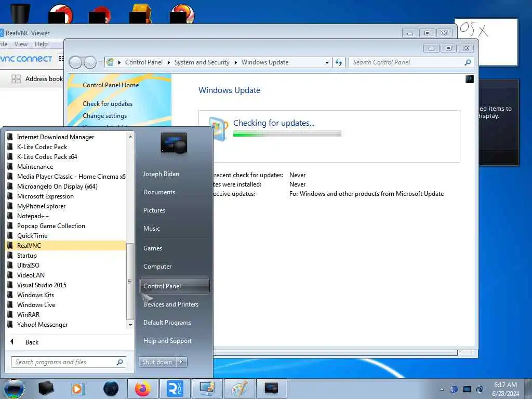Show hidden tray icons arrow

442,389
